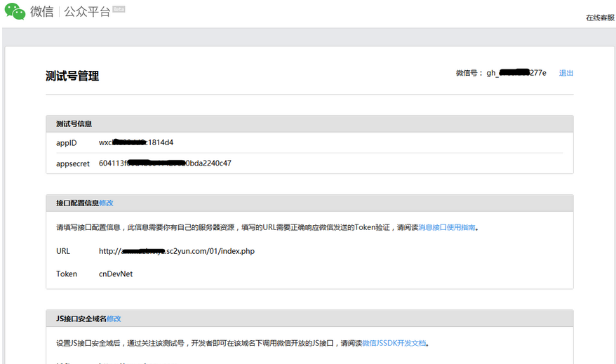Click the 接口配置信息 section title

pos(77,203)
